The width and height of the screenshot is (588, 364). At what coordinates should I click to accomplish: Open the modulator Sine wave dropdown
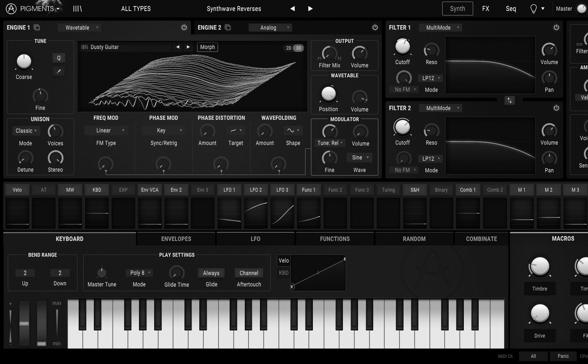click(x=360, y=158)
